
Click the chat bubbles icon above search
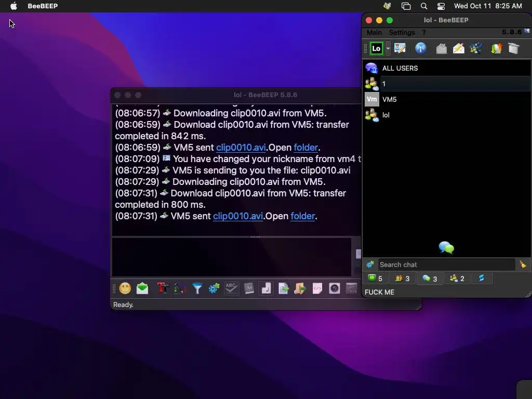(x=446, y=248)
